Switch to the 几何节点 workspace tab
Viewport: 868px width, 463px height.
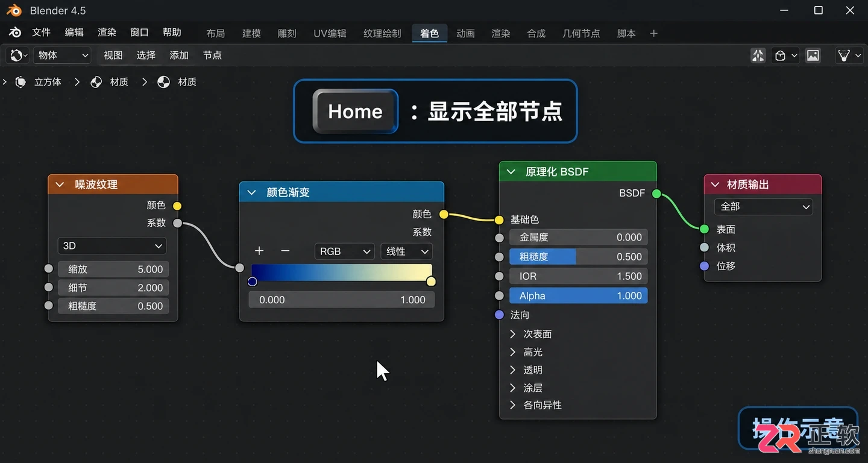point(581,34)
